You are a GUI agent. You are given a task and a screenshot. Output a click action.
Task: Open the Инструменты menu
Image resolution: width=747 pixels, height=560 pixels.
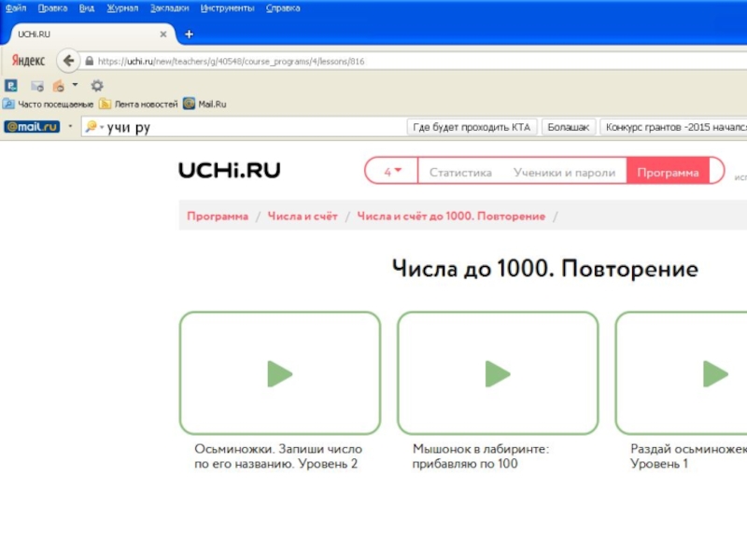click(227, 7)
